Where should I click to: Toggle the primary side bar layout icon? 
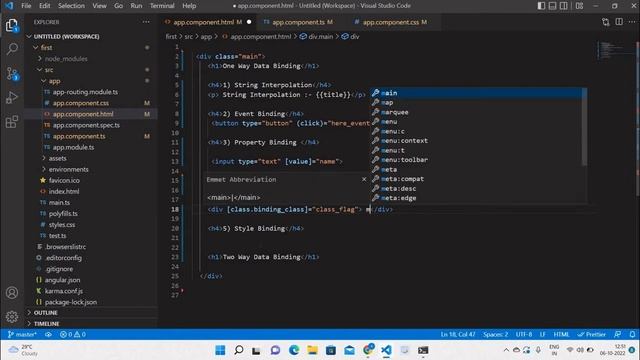[x=541, y=6]
